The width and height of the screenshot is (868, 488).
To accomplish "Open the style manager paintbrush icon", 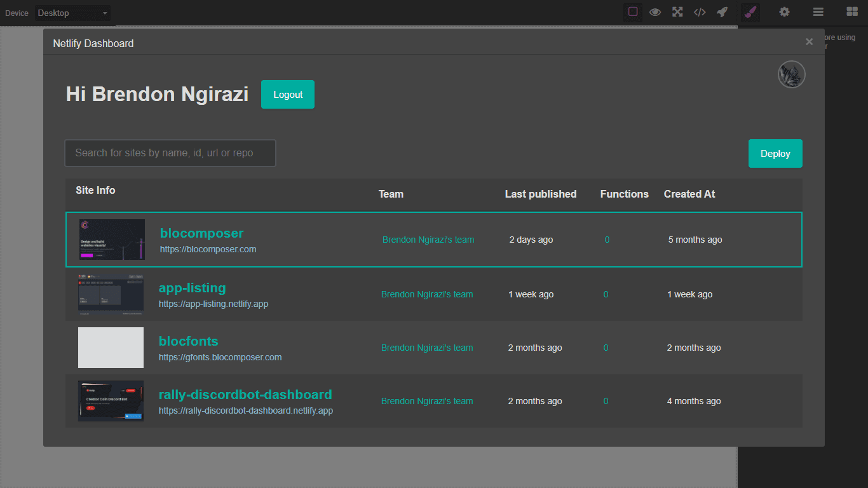I will tap(750, 11).
